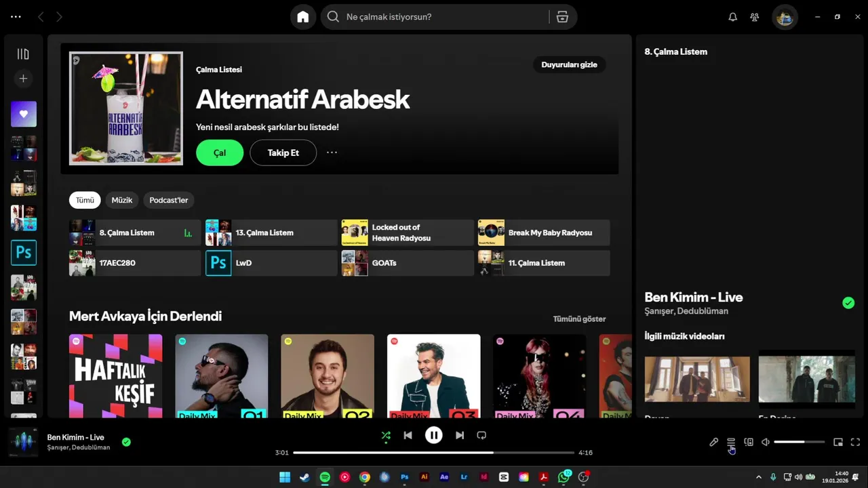The height and width of the screenshot is (488, 868).
Task: Open Ben Kimim - Live title in right panel
Action: point(694,297)
